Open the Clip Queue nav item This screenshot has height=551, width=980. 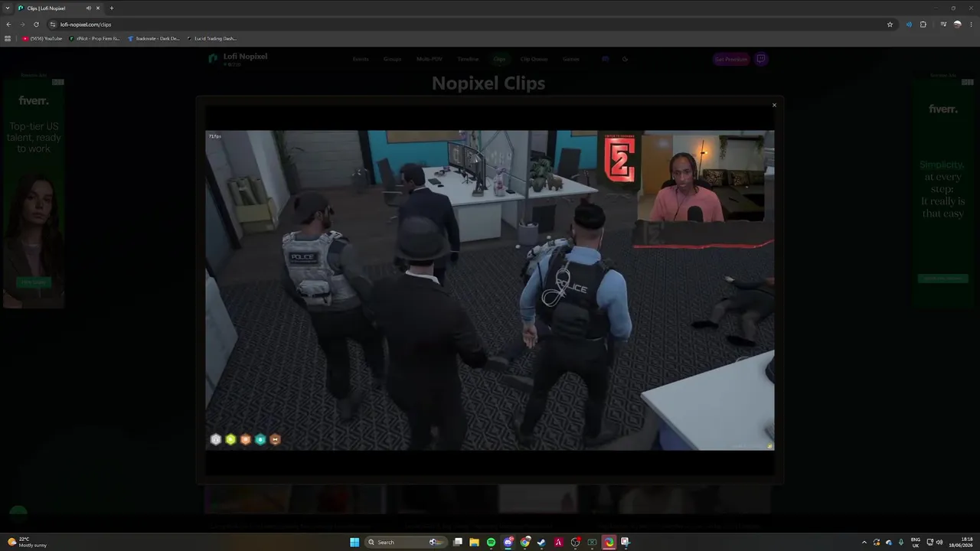pos(534,59)
